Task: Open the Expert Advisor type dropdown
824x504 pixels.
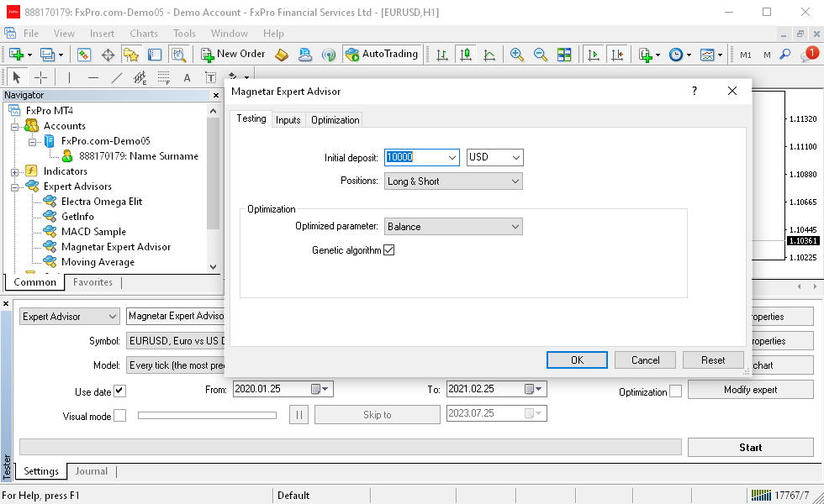Action: coord(69,316)
